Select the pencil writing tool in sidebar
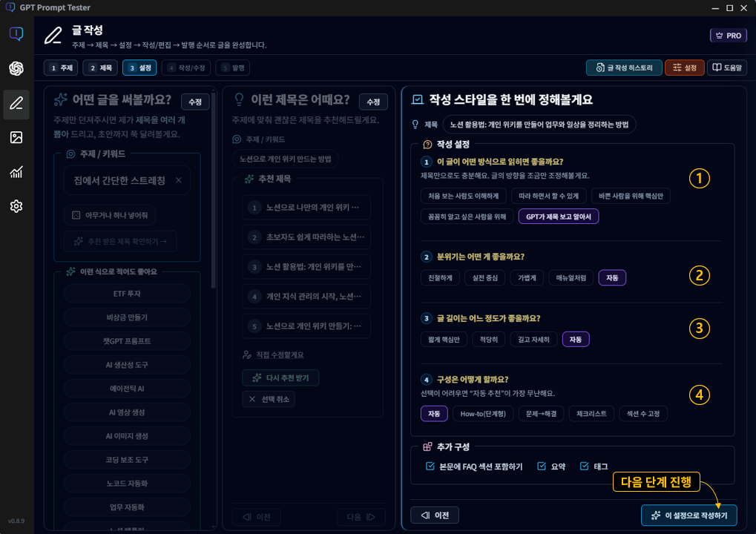This screenshot has width=756, height=534. [x=16, y=104]
